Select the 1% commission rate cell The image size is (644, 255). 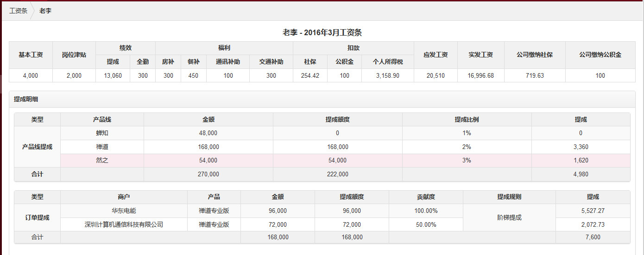pos(467,133)
